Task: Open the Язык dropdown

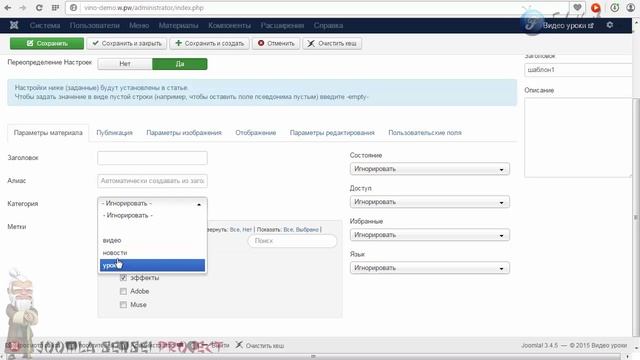Action: coord(429,268)
